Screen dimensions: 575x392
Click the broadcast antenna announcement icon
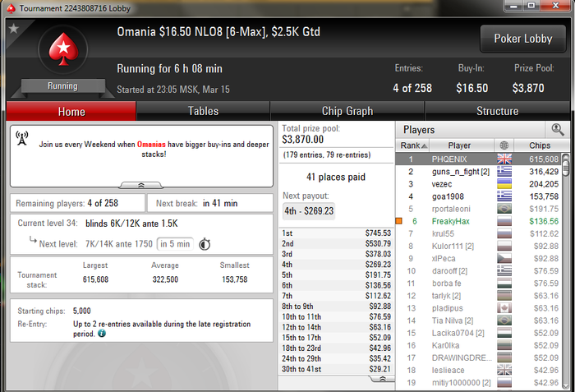[22, 138]
